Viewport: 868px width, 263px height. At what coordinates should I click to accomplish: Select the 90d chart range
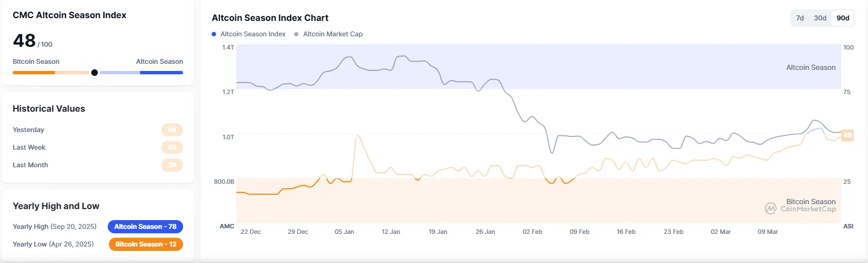click(x=843, y=18)
